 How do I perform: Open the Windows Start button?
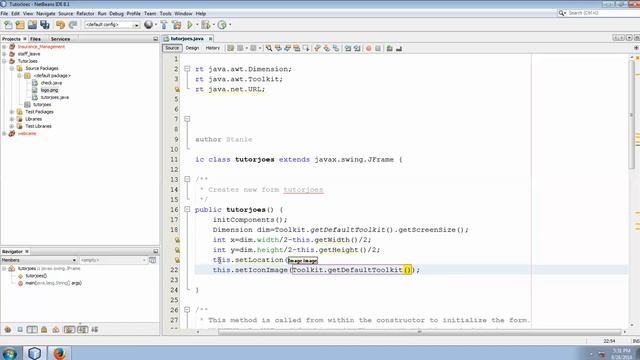click(x=10, y=353)
